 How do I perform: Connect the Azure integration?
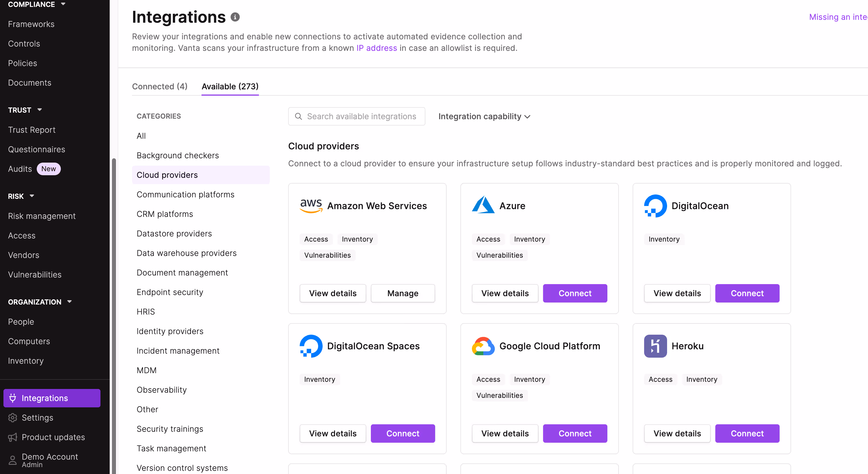(x=575, y=293)
